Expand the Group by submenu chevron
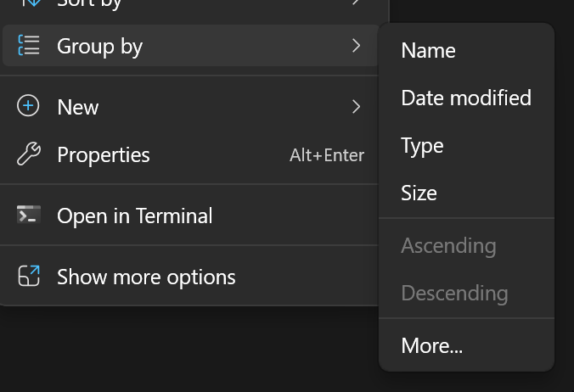This screenshot has height=392, width=574. (357, 46)
